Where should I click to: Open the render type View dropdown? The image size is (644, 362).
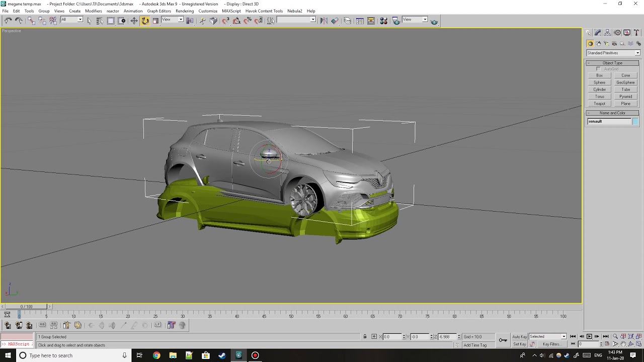coord(415,20)
